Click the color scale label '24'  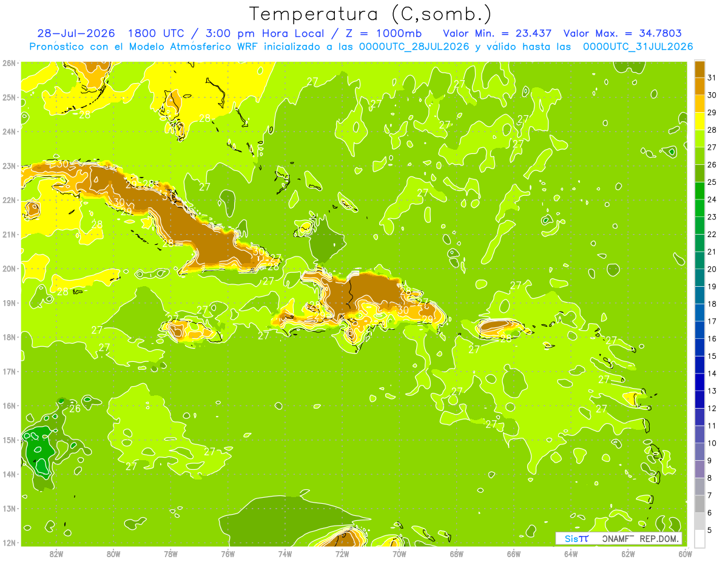point(712,199)
